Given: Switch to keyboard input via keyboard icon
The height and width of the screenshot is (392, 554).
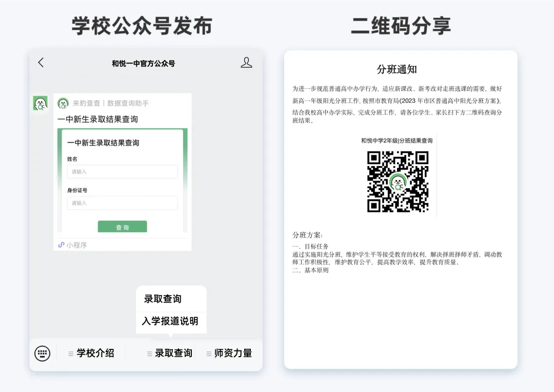Looking at the screenshot, I should [43, 353].
